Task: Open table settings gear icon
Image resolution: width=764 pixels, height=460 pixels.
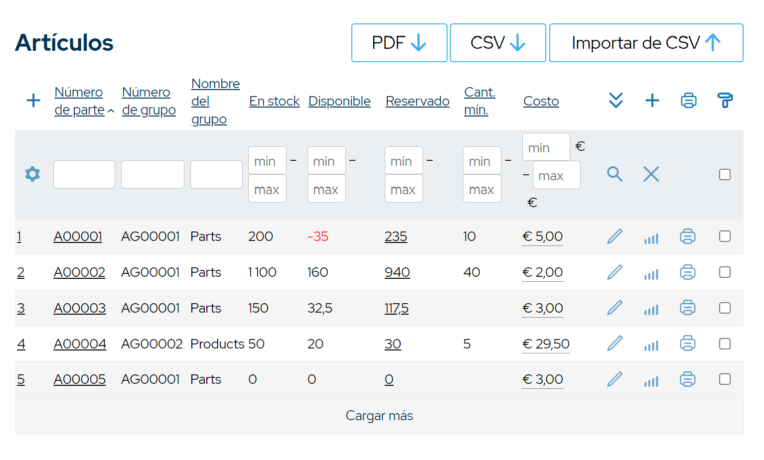Action: pos(33,174)
